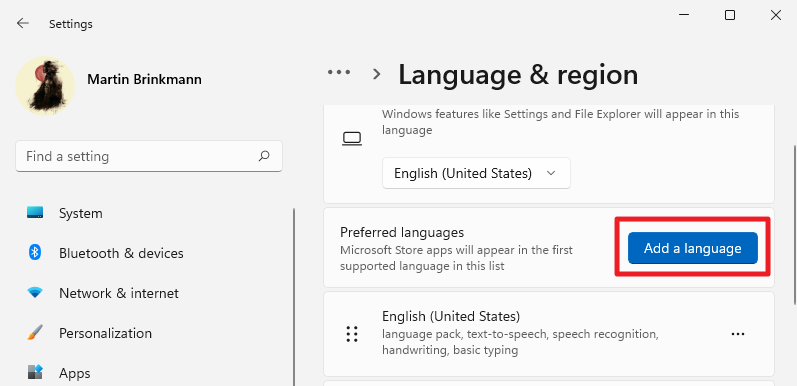Expand breadcrumb ellipsis before Language & region
Screen dimensions: 797x386
click(x=339, y=73)
